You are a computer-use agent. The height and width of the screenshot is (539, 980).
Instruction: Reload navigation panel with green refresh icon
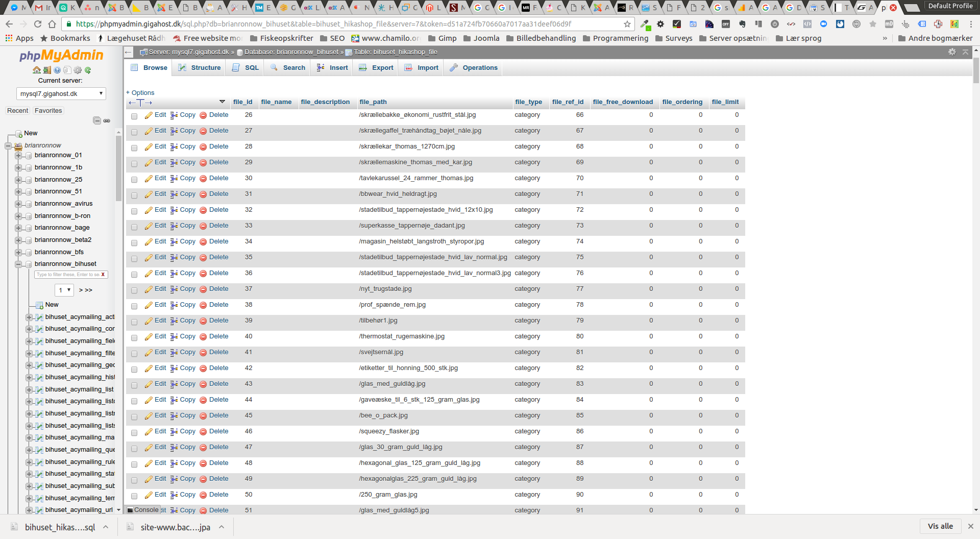click(88, 70)
